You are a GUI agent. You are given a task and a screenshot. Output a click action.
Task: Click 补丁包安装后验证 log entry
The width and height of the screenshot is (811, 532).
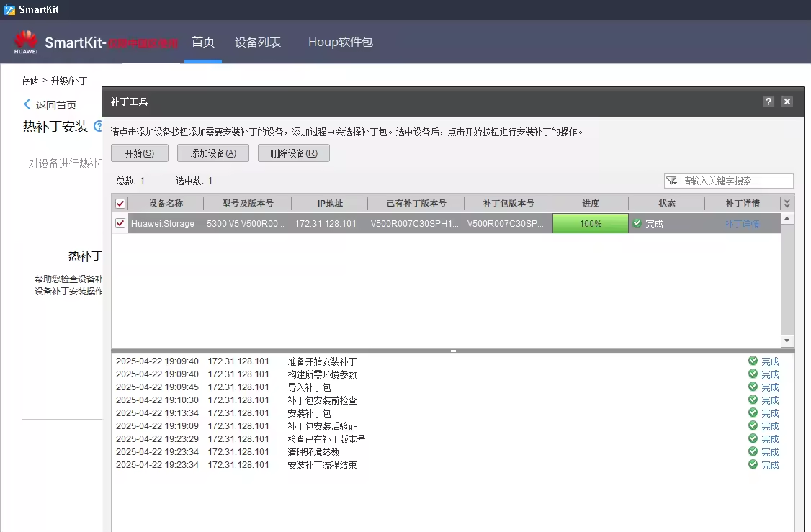point(322,426)
